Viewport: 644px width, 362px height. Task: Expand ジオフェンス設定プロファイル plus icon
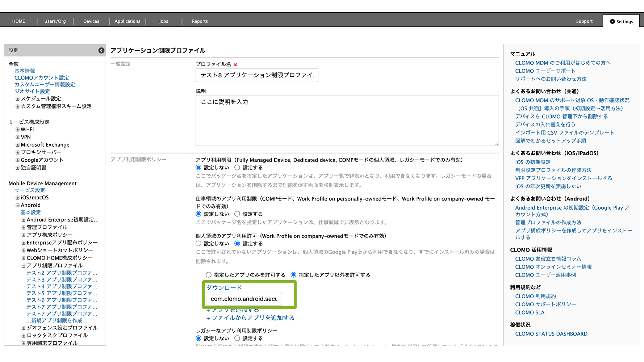point(24,328)
